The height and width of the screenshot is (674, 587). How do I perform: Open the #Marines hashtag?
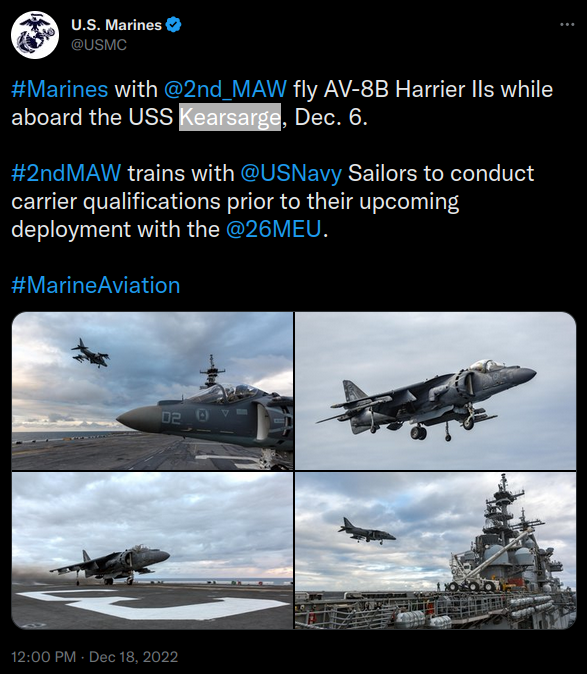click(x=60, y=89)
